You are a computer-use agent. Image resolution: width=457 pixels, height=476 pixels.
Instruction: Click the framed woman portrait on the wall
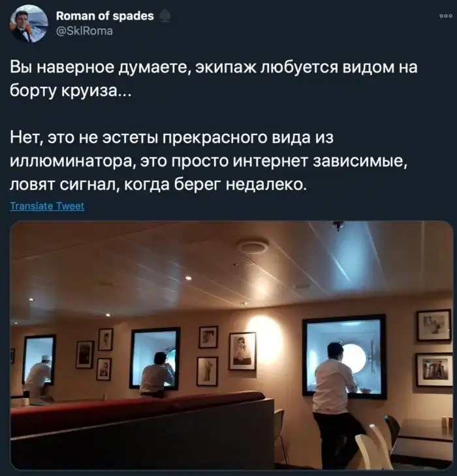pos(242,351)
